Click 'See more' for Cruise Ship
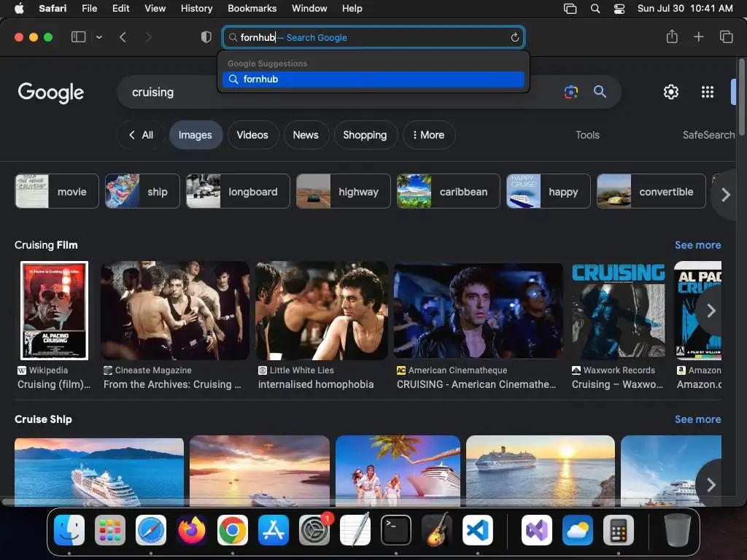Screen dimensions: 747x560 pos(697,419)
